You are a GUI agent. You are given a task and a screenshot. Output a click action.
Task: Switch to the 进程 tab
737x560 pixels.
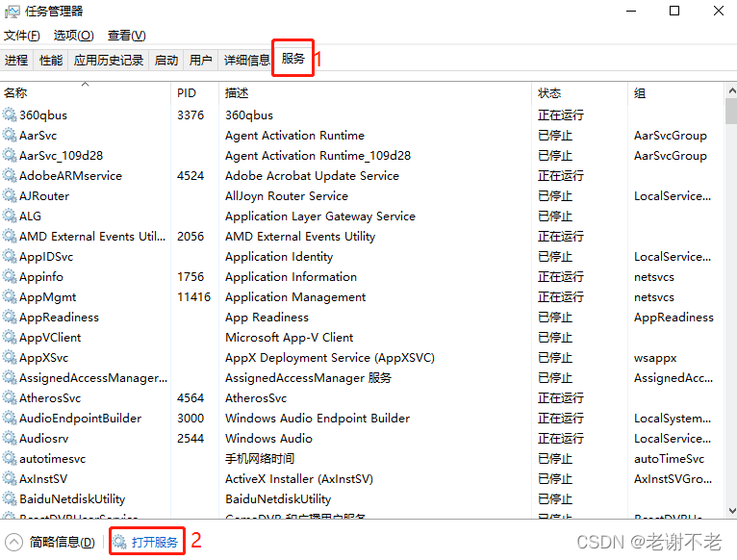(x=16, y=61)
